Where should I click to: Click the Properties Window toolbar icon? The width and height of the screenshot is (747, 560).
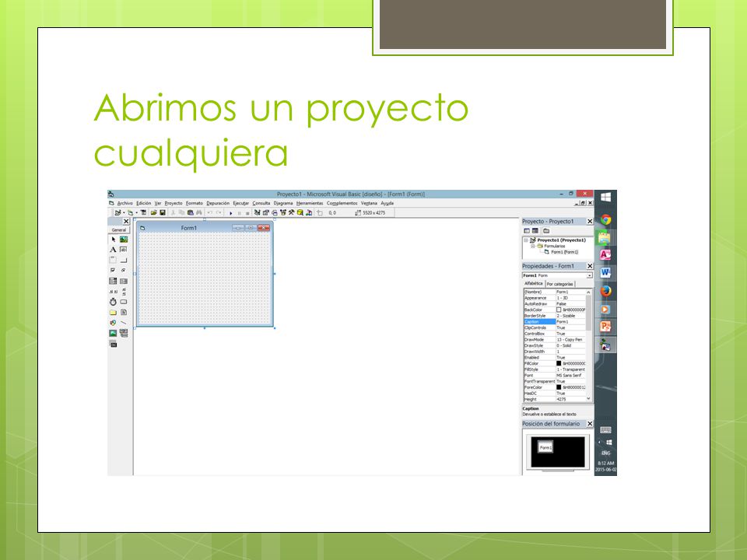(x=266, y=213)
